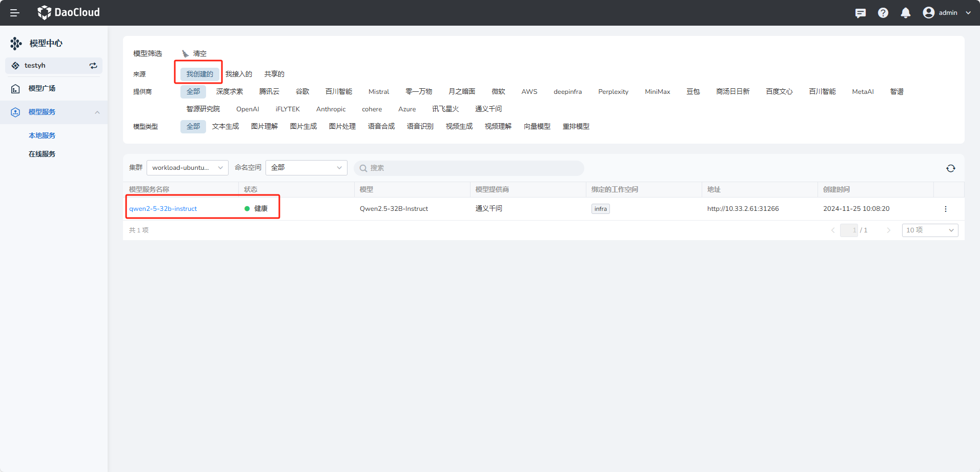Open the 集群 workload-ubuntu dropdown

(x=188, y=168)
